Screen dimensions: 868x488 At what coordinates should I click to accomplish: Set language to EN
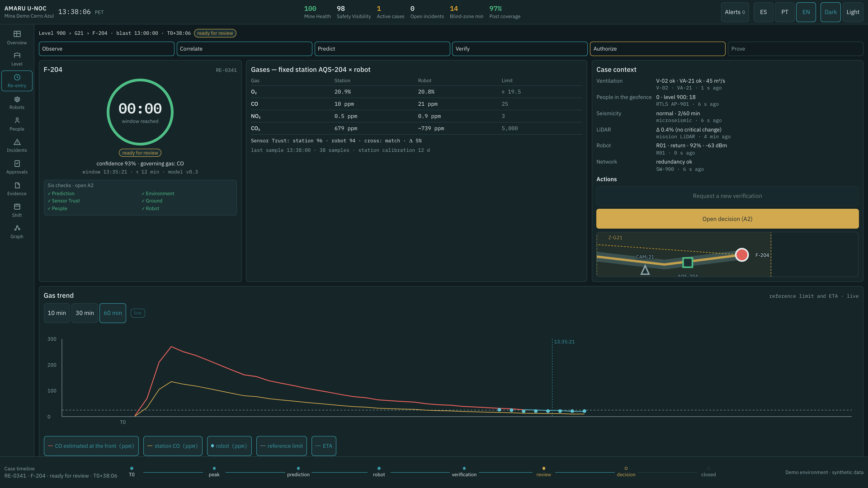[x=806, y=12]
